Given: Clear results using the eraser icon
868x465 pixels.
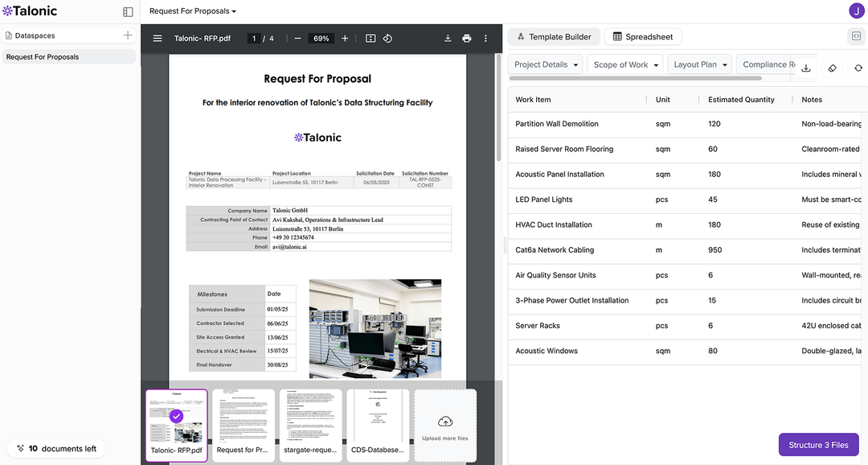Looking at the screenshot, I should pos(832,68).
